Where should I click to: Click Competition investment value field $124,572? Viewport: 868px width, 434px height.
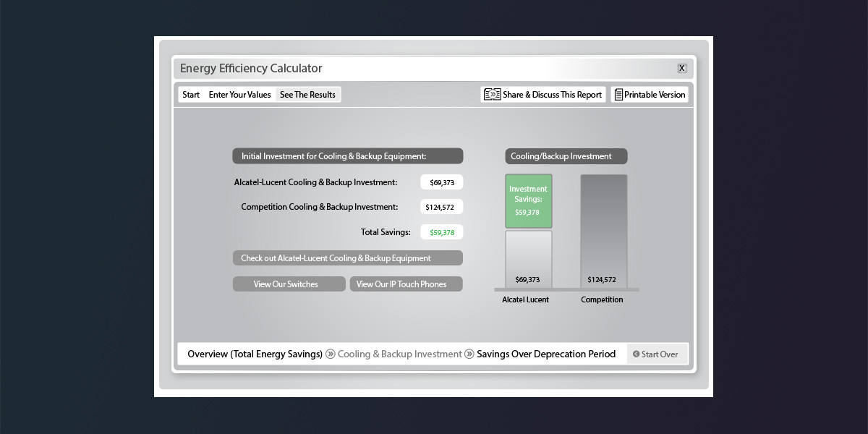pyautogui.click(x=441, y=208)
